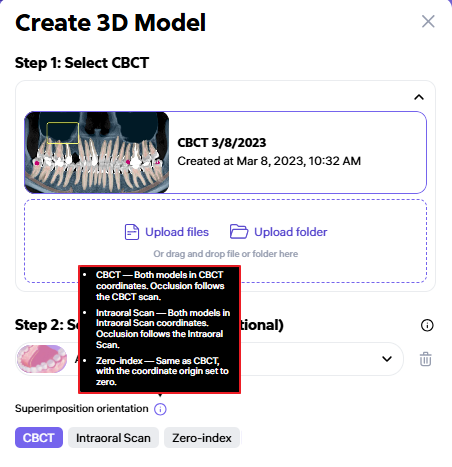
Task: Click the Superimposition orientation label
Action: (x=82, y=409)
